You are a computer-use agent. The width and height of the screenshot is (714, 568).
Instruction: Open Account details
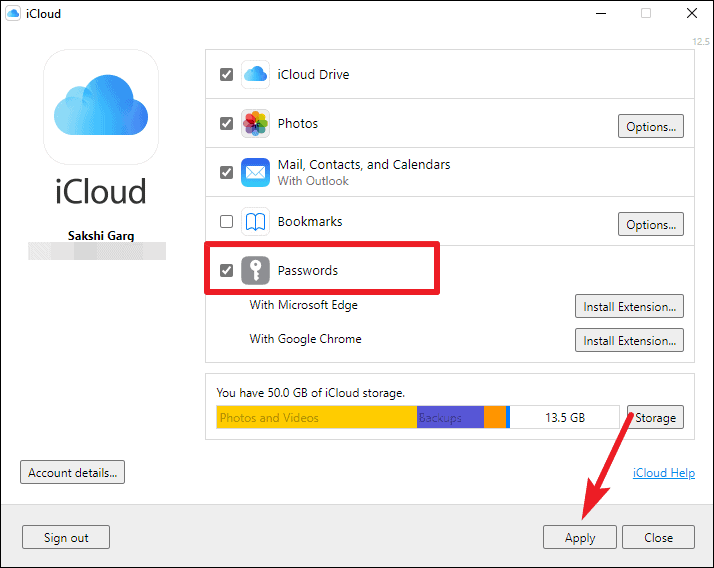tap(72, 472)
